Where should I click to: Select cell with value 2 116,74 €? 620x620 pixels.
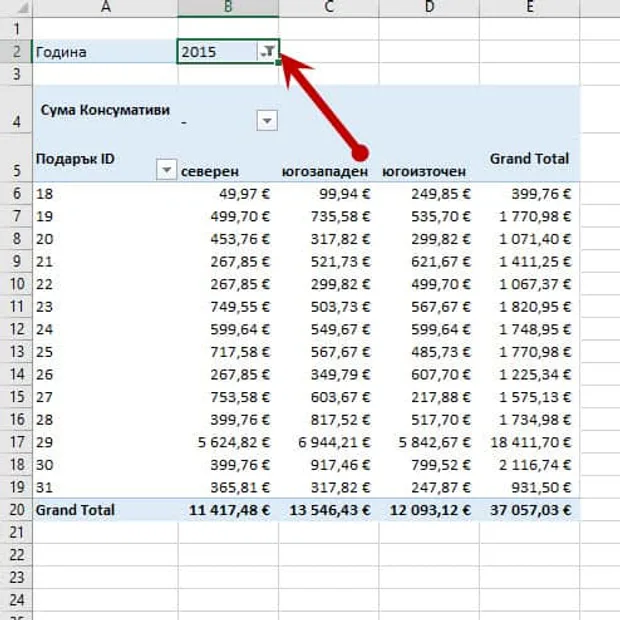point(529,465)
